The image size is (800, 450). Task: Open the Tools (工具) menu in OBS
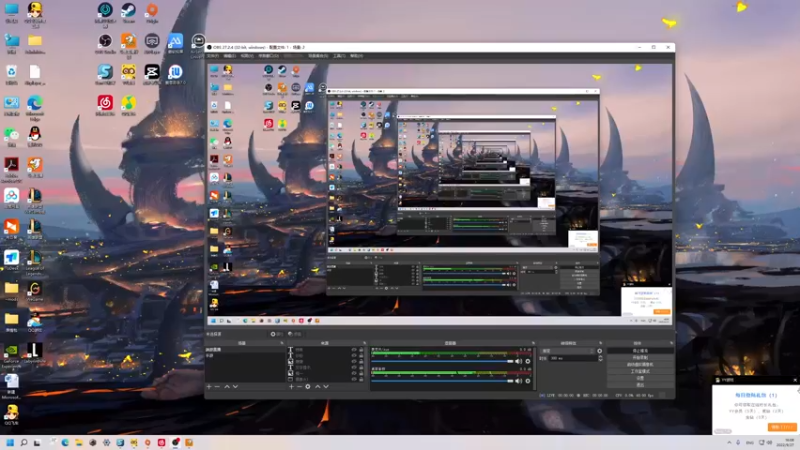[x=339, y=56]
